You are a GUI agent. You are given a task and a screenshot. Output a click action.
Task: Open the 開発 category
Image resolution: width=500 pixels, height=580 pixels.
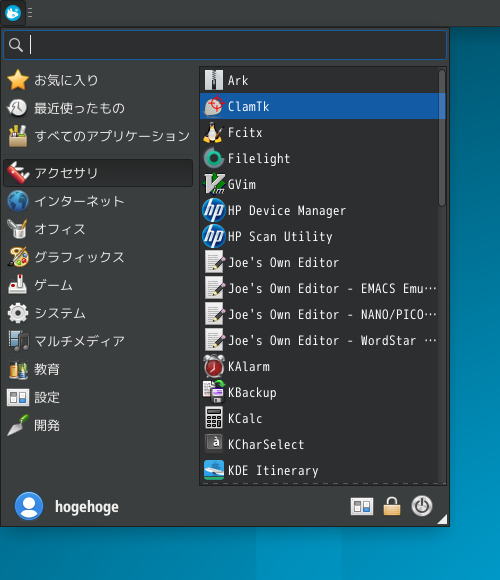[x=98, y=425]
